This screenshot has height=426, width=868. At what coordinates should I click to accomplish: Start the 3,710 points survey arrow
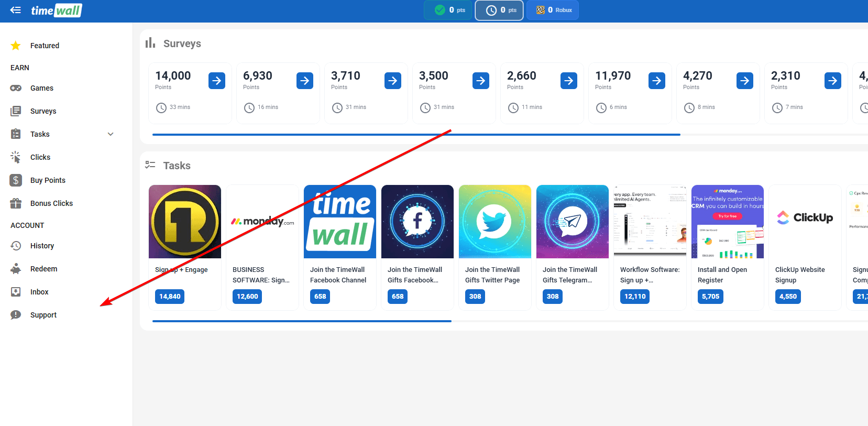[x=393, y=81]
